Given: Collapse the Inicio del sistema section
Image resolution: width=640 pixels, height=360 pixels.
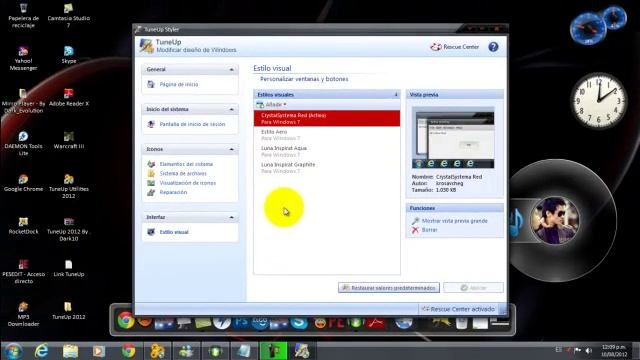Looking at the screenshot, I should point(231,109).
